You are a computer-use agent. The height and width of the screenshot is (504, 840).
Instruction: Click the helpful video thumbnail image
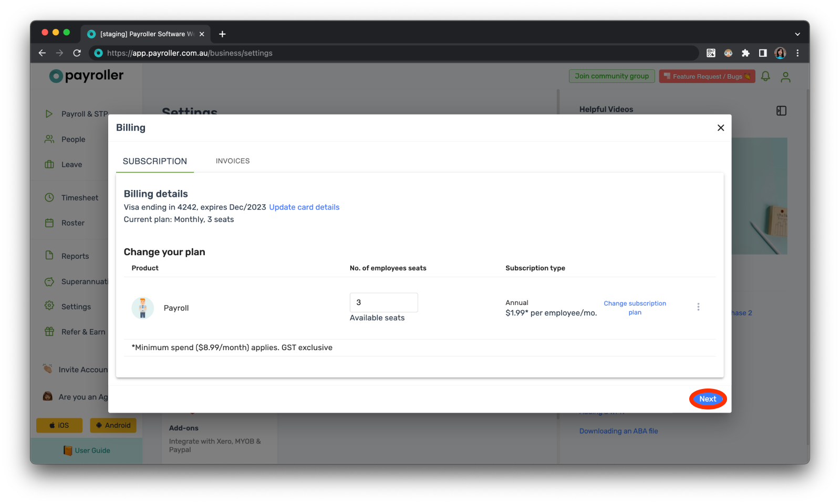[x=759, y=196]
